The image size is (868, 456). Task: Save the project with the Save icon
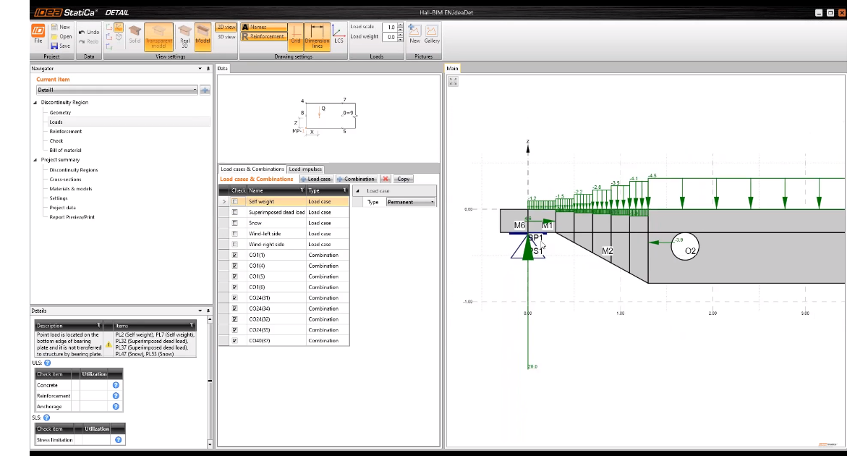pos(61,46)
